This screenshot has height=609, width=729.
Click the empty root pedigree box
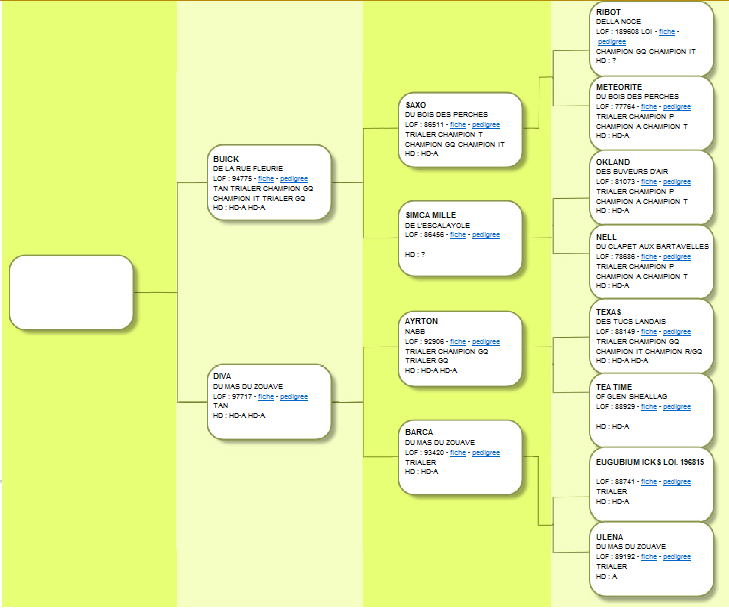tap(71, 292)
